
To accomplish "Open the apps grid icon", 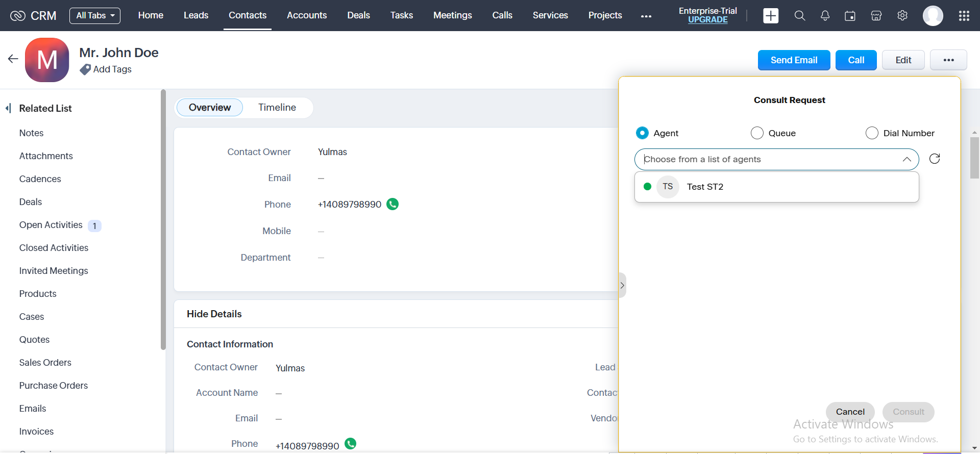I will click(x=964, y=16).
